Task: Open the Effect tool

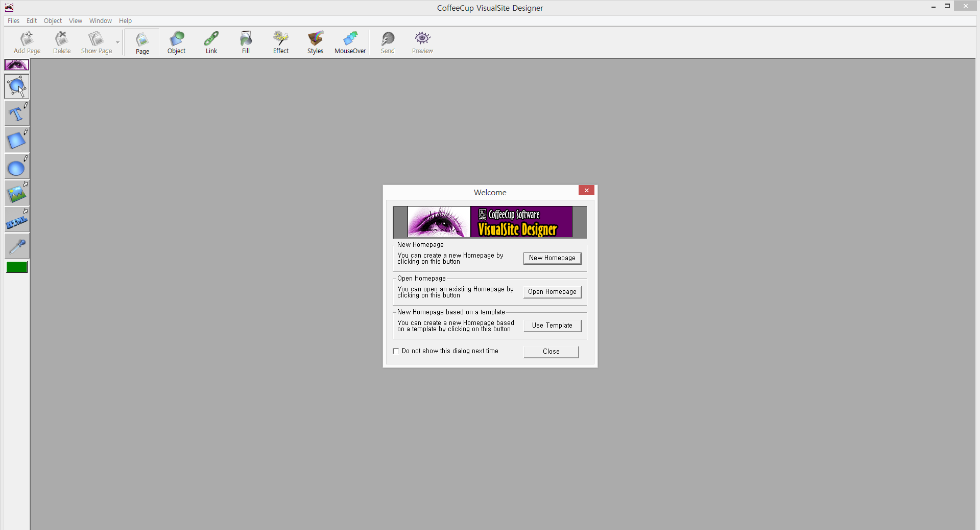Action: click(x=281, y=42)
